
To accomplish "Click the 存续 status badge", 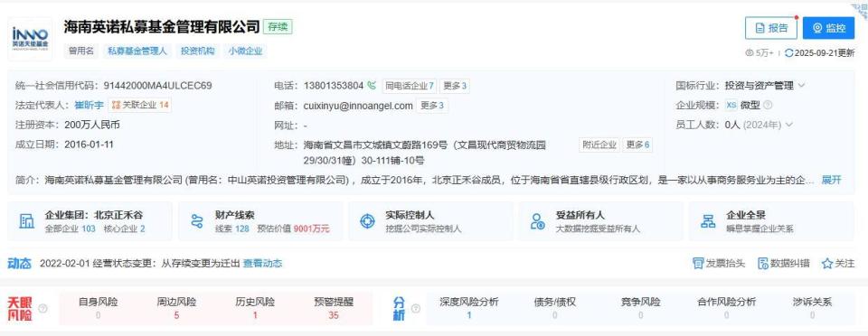I will pos(278,26).
